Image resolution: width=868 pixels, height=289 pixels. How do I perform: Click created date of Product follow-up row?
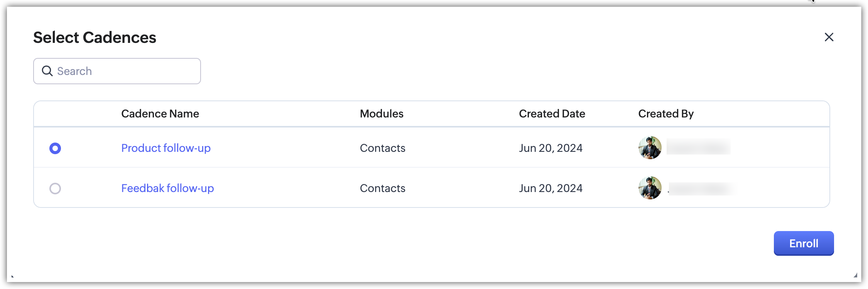pyautogui.click(x=551, y=148)
